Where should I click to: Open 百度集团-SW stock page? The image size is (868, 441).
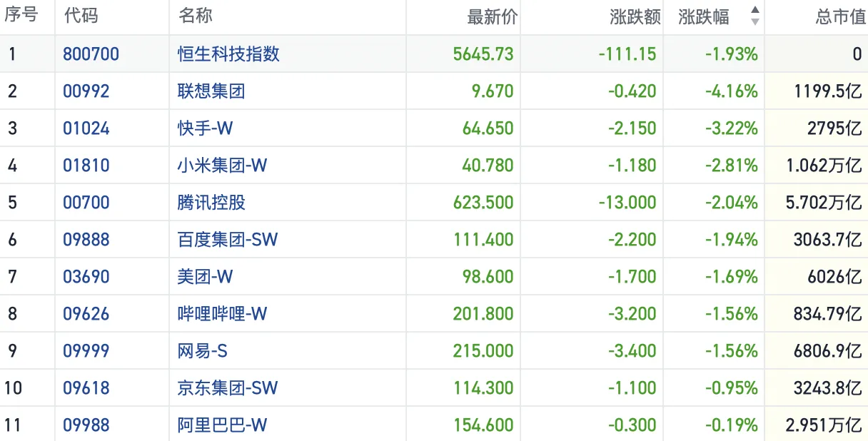tap(227, 239)
